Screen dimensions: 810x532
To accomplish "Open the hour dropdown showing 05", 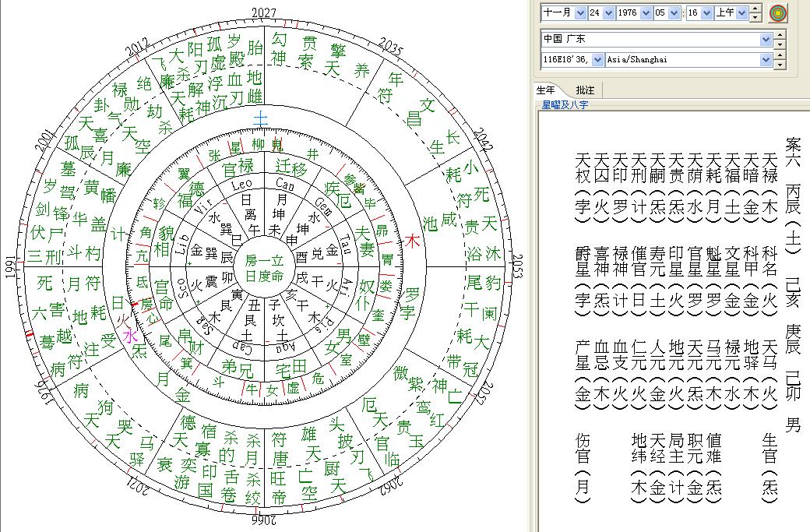I will pyautogui.click(x=674, y=13).
